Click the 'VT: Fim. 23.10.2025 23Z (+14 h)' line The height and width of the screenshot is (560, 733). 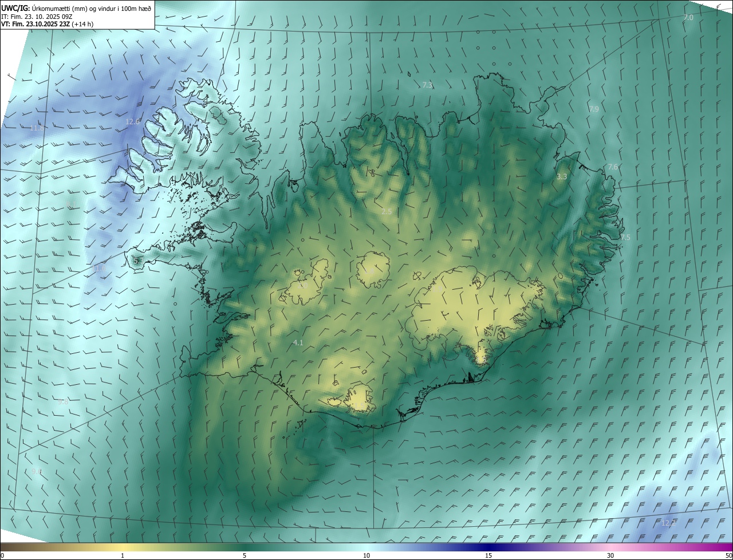(x=48, y=24)
